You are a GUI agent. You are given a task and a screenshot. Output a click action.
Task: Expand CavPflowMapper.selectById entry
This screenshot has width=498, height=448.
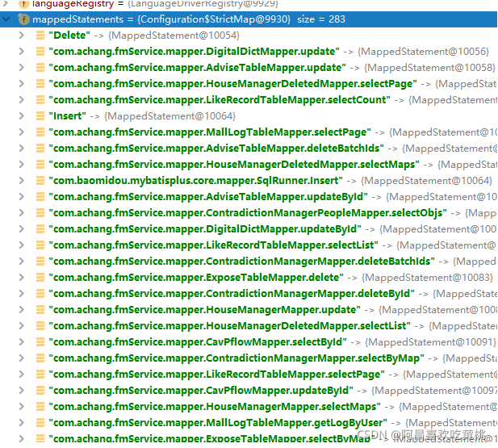tap(22, 342)
